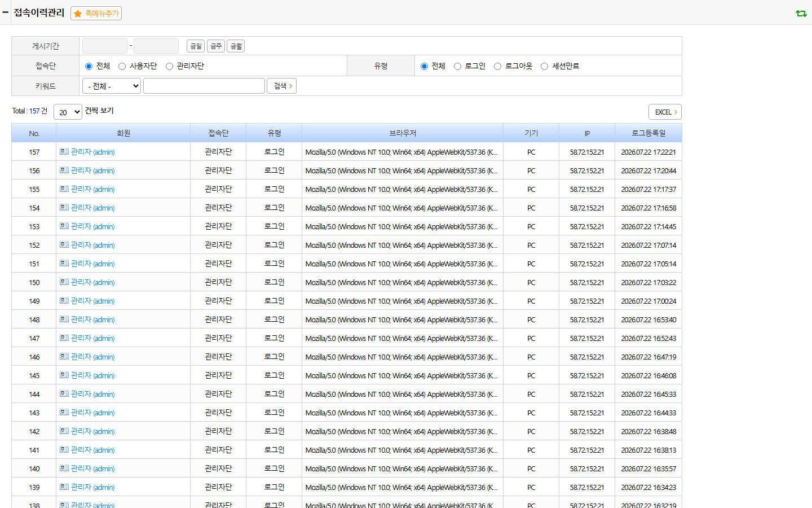Click member card icon in row 157
Viewport: 812px width, 508px height.
[64, 151]
